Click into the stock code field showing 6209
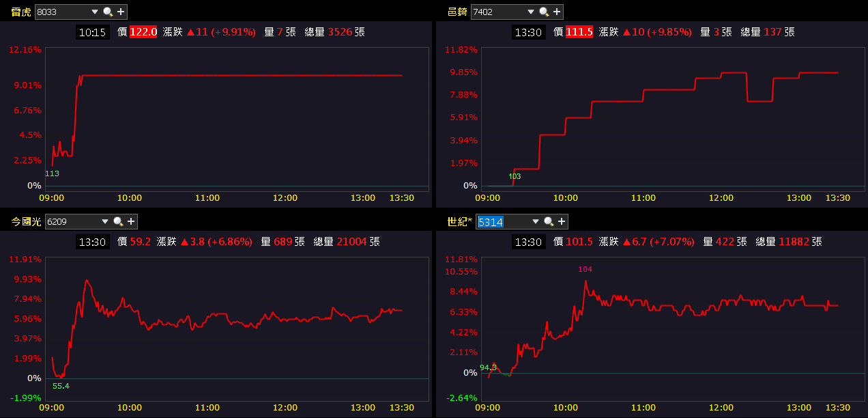The height and width of the screenshot is (418, 868). (x=72, y=221)
